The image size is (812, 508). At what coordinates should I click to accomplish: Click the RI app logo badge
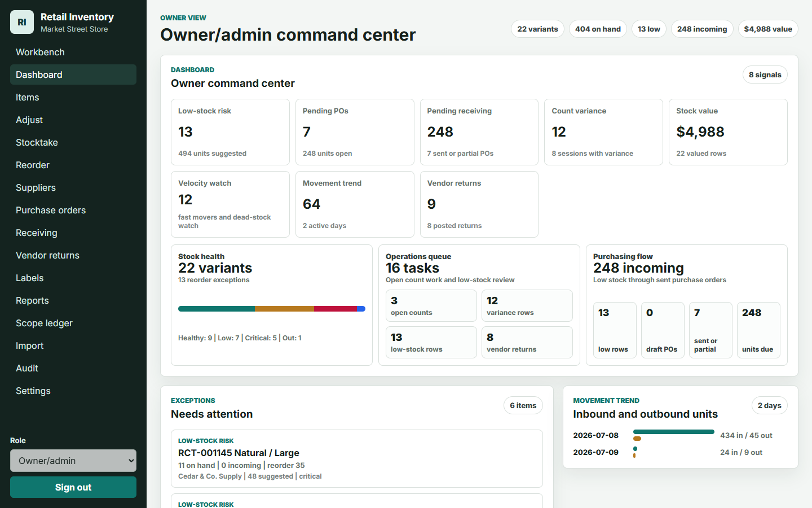point(22,22)
